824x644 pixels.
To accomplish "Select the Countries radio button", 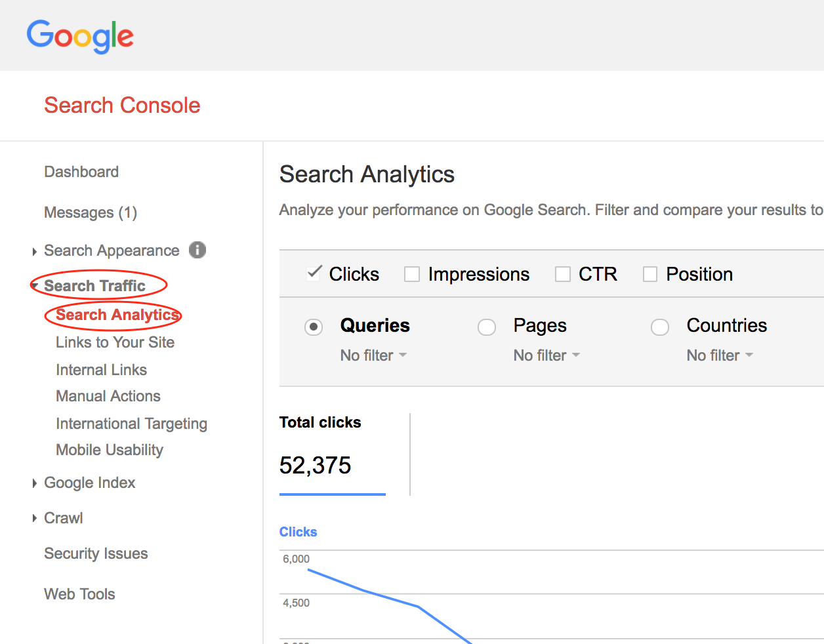I will pyautogui.click(x=660, y=327).
